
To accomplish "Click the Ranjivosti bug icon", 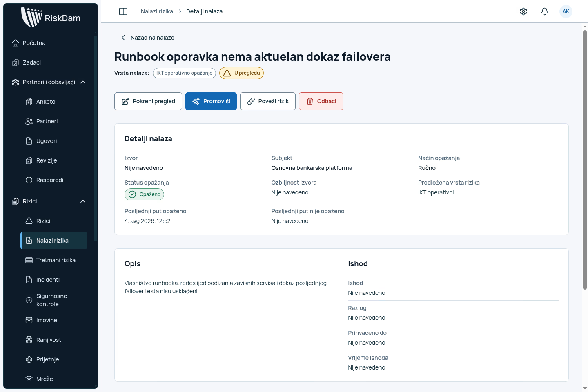I will pyautogui.click(x=29, y=340).
